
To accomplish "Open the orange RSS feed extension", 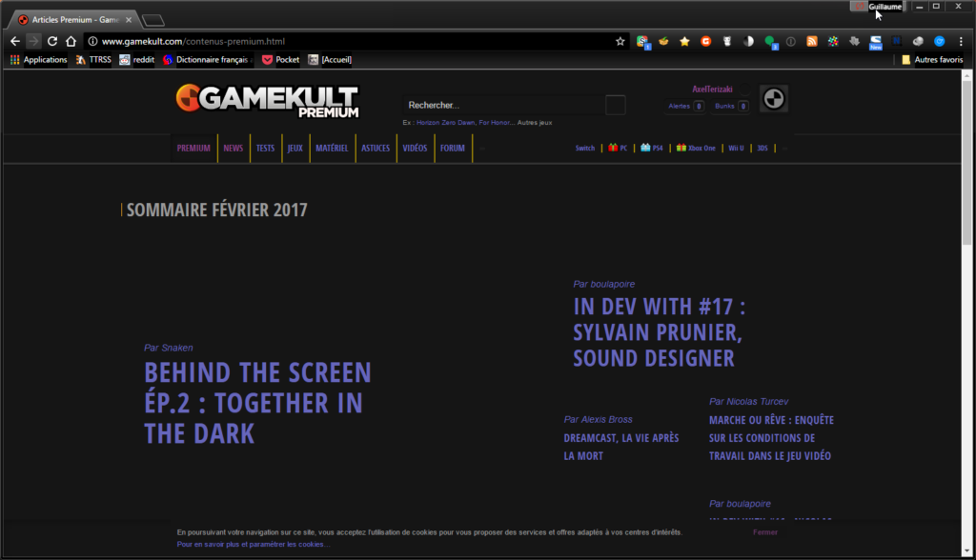I will pos(812,41).
